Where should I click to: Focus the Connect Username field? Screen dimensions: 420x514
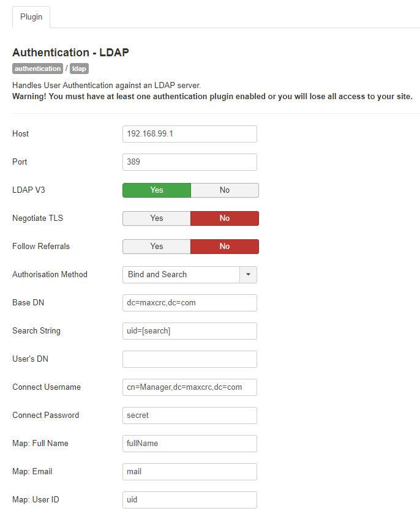pyautogui.click(x=190, y=387)
